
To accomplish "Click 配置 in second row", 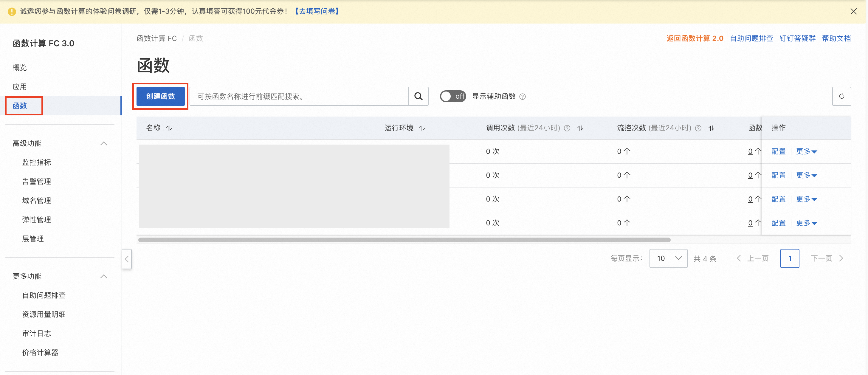I will (x=778, y=175).
